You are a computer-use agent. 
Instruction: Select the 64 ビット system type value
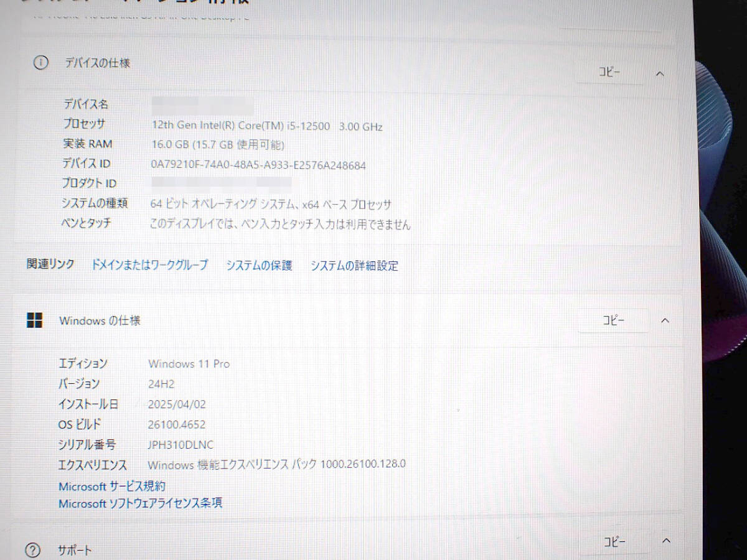(x=271, y=204)
